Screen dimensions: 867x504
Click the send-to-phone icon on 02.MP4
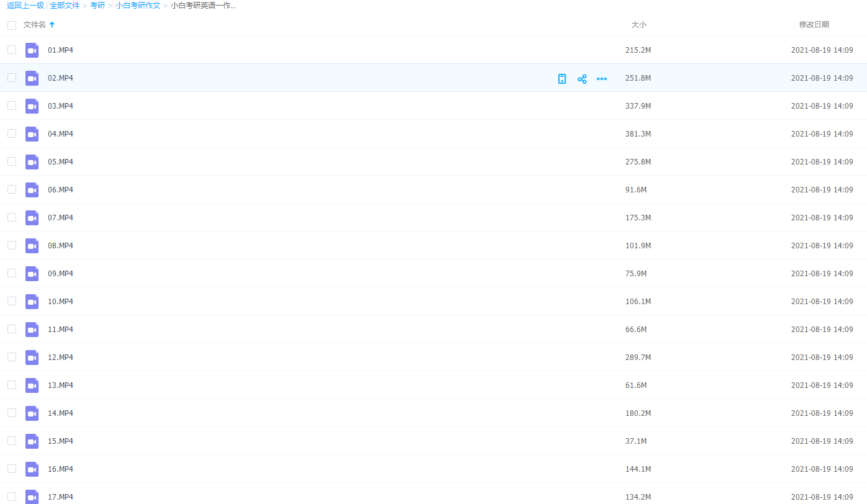point(562,79)
